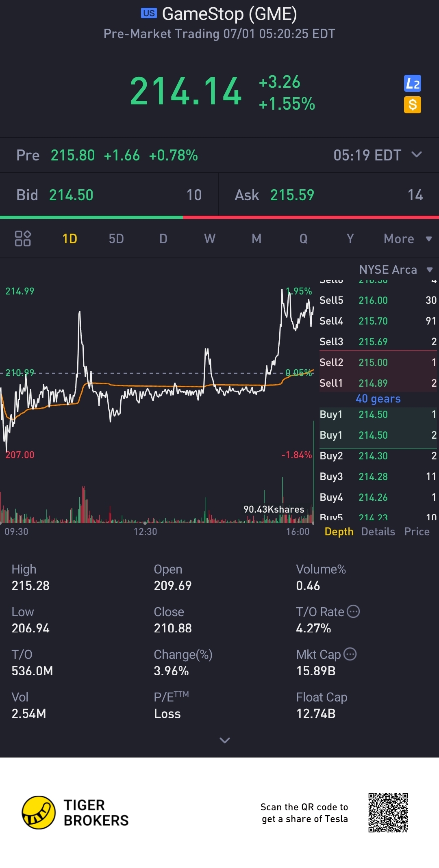Select the Sell3 215.69 order row
This screenshot has height=868, width=439.
378,342
